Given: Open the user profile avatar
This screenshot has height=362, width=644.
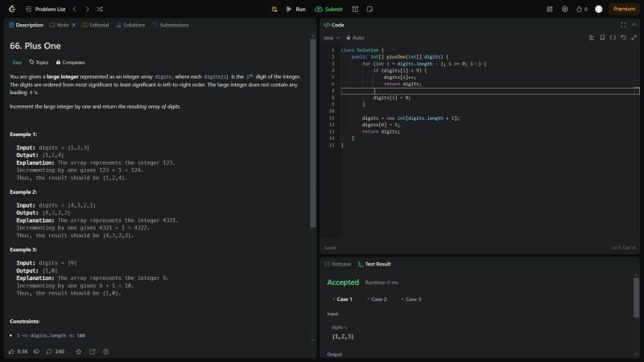Looking at the screenshot, I should tap(598, 9).
